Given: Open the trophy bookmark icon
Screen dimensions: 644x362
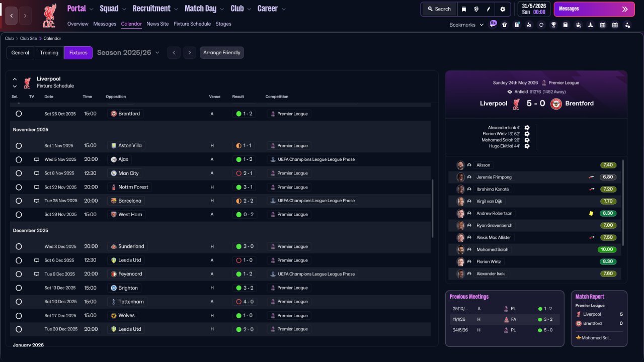Looking at the screenshot, I should 553,25.
